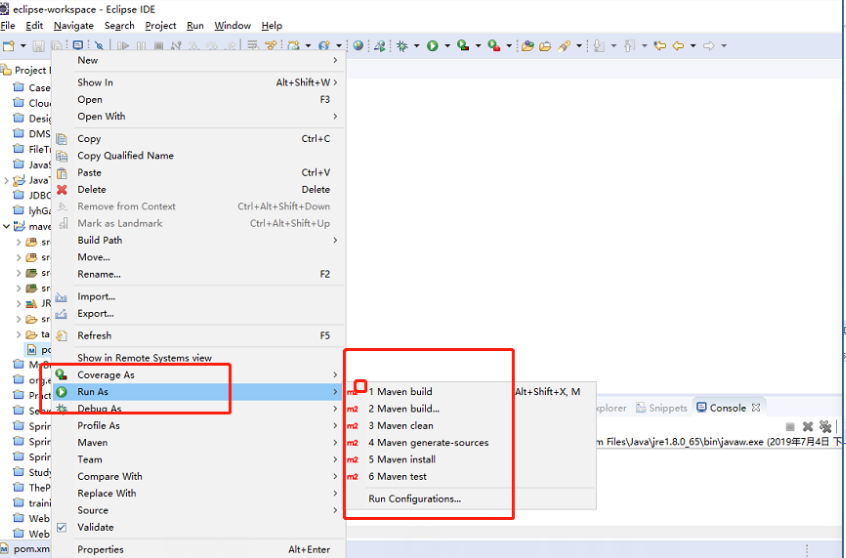Open the Help menu
Viewport: 846px width, 558px height.
pos(272,25)
